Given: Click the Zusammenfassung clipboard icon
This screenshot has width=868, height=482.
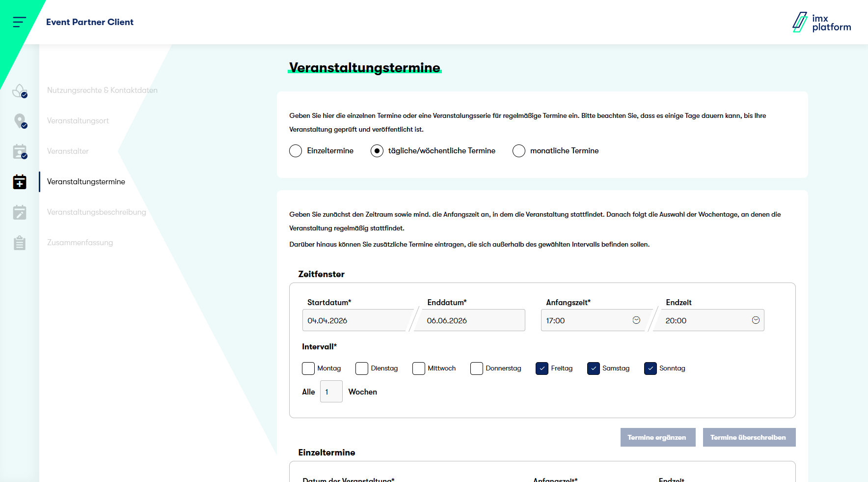Looking at the screenshot, I should tap(20, 243).
